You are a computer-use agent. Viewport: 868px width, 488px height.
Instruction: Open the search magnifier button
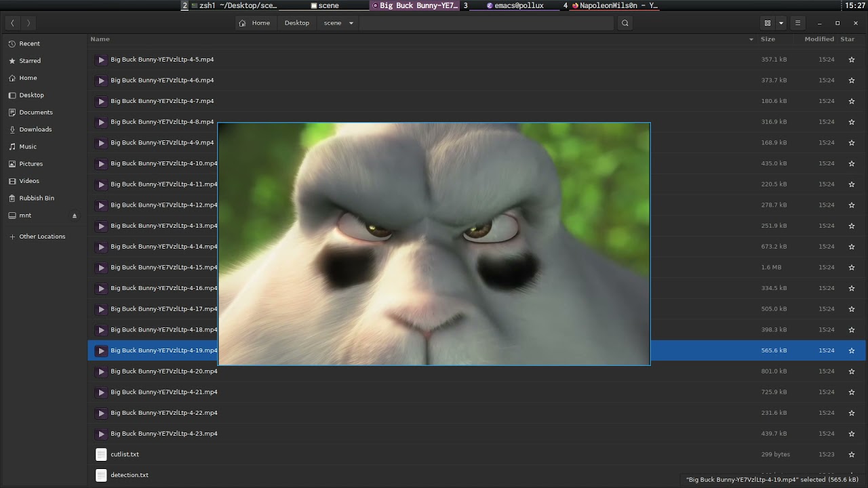(625, 23)
